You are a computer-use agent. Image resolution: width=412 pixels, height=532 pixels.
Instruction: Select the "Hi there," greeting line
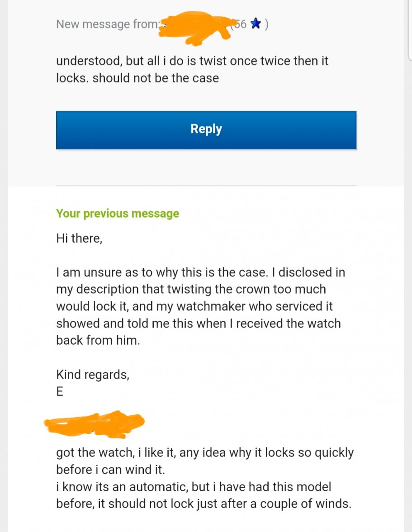coord(79,238)
